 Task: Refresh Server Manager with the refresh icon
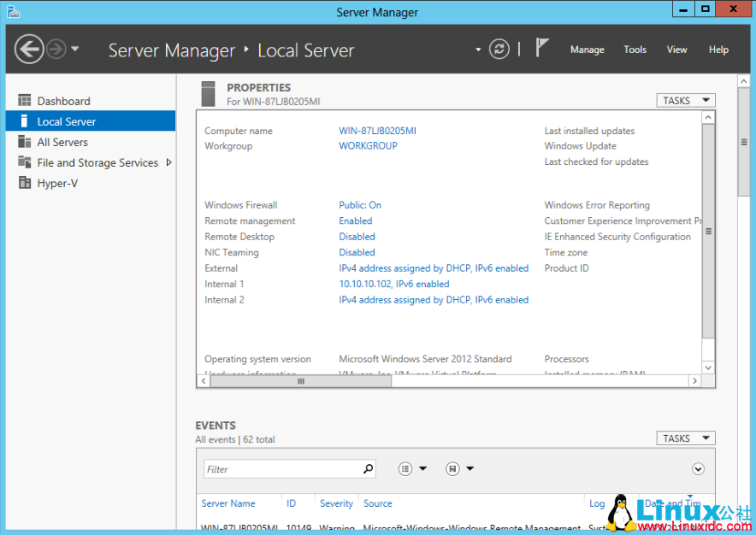(x=499, y=50)
